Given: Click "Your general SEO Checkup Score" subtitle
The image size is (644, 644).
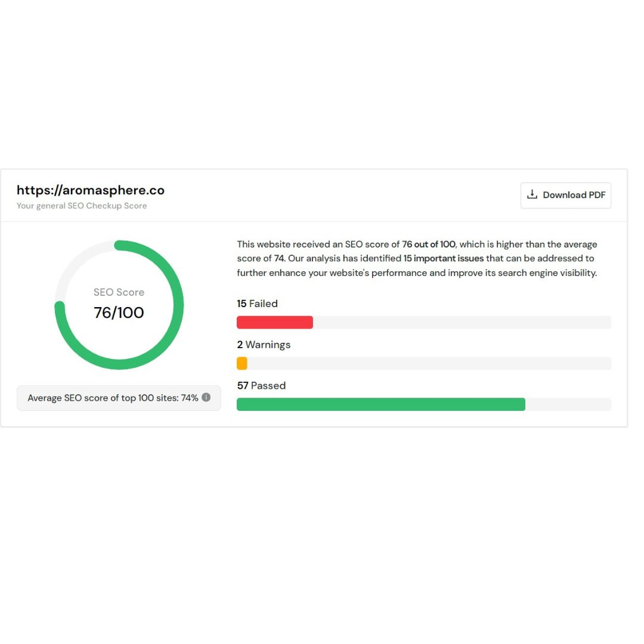Looking at the screenshot, I should point(82,206).
